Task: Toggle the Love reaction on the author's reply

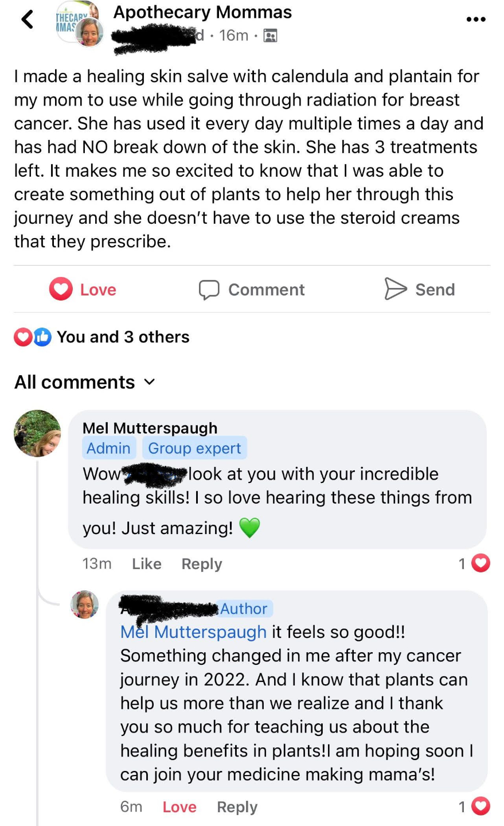Action: tap(179, 807)
